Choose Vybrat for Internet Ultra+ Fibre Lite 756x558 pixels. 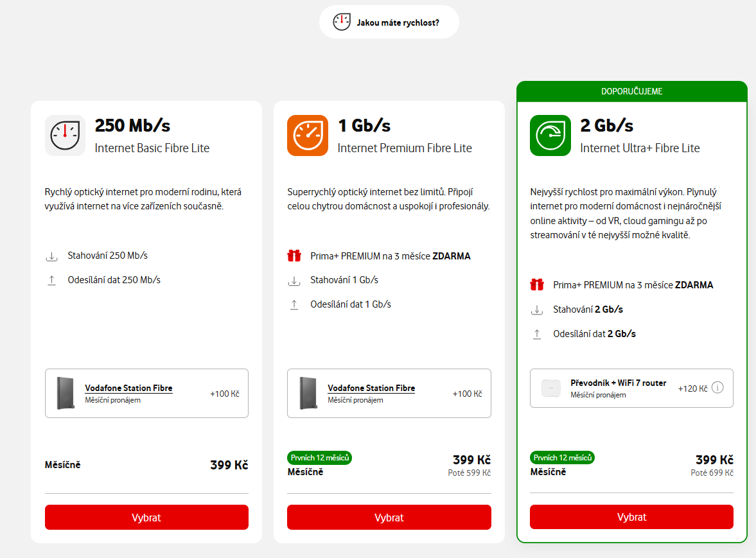631,518
